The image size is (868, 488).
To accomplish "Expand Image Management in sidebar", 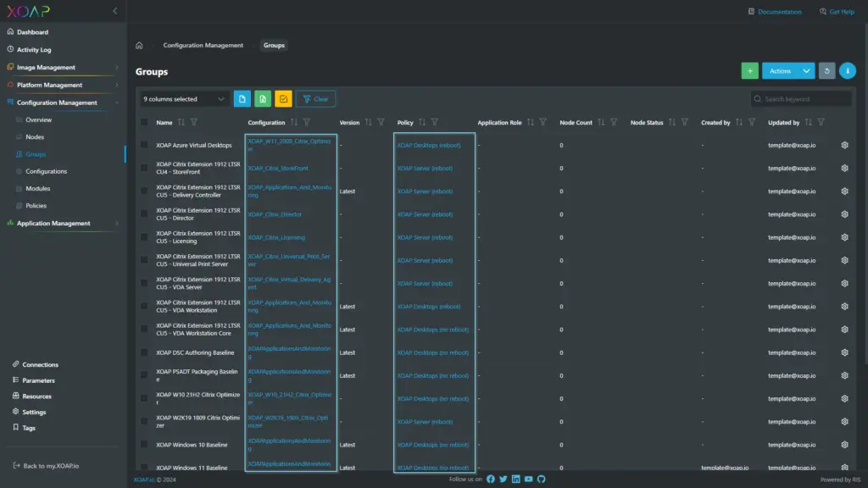I will tap(63, 68).
